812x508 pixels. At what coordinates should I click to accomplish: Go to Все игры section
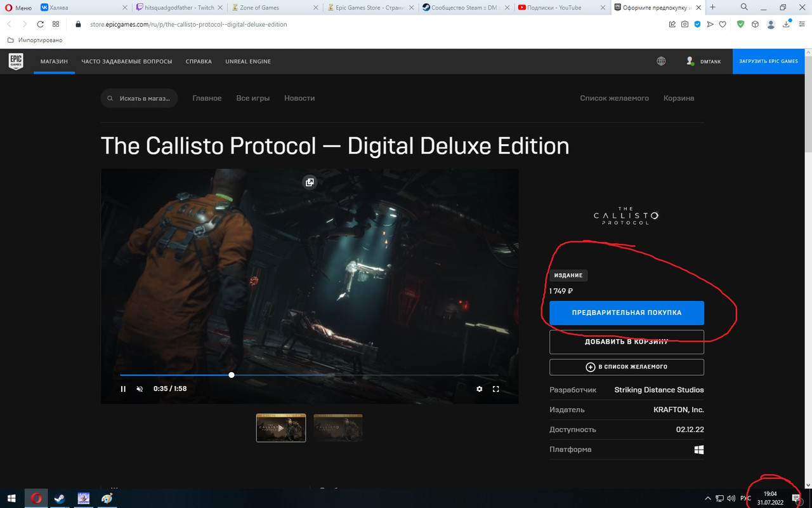[253, 98]
